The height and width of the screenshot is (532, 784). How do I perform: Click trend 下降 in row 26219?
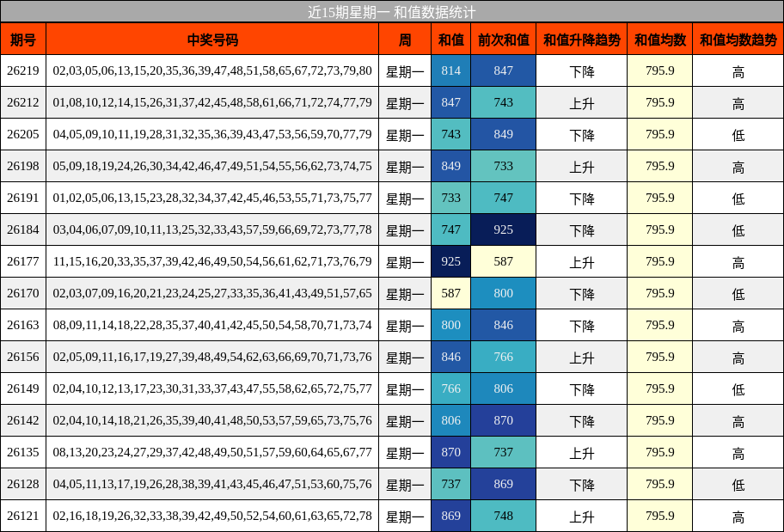pos(582,71)
